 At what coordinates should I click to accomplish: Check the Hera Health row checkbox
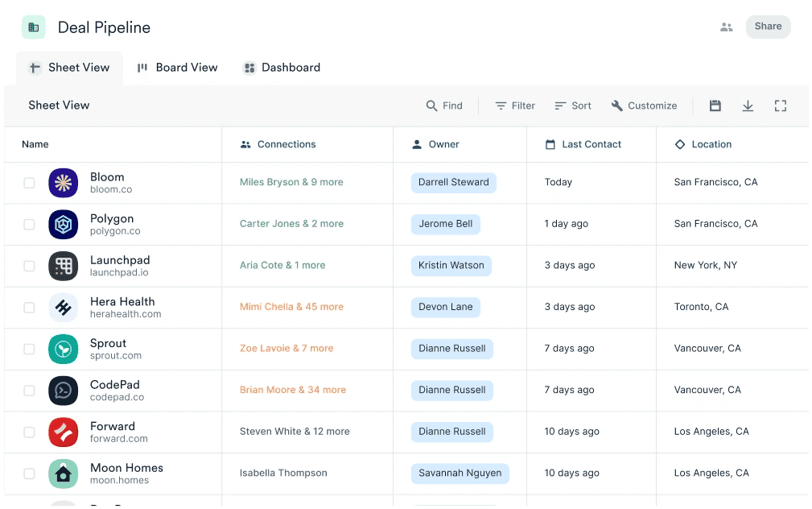coord(29,308)
